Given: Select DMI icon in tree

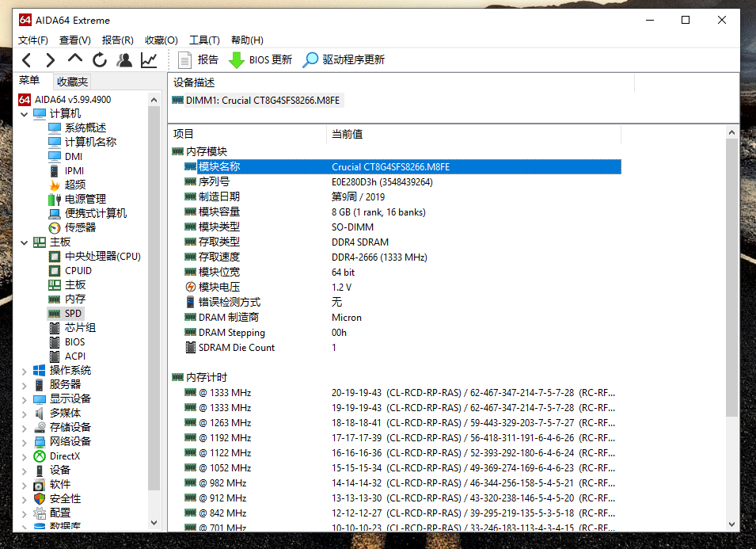Looking at the screenshot, I should click(55, 156).
